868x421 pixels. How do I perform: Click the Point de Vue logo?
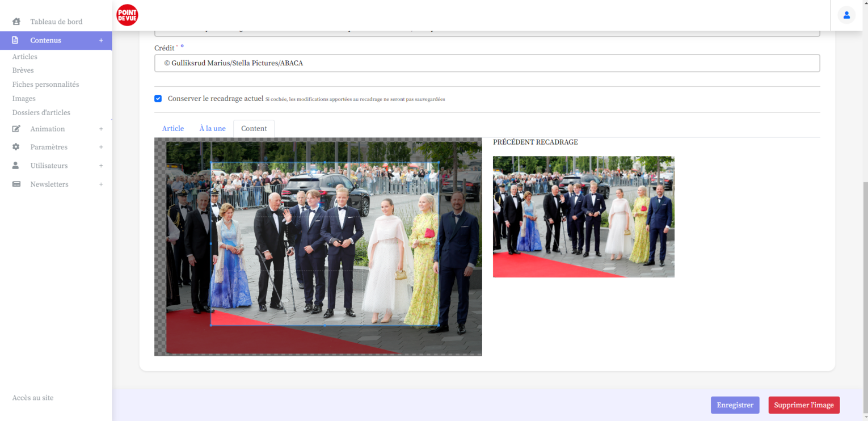click(x=127, y=15)
